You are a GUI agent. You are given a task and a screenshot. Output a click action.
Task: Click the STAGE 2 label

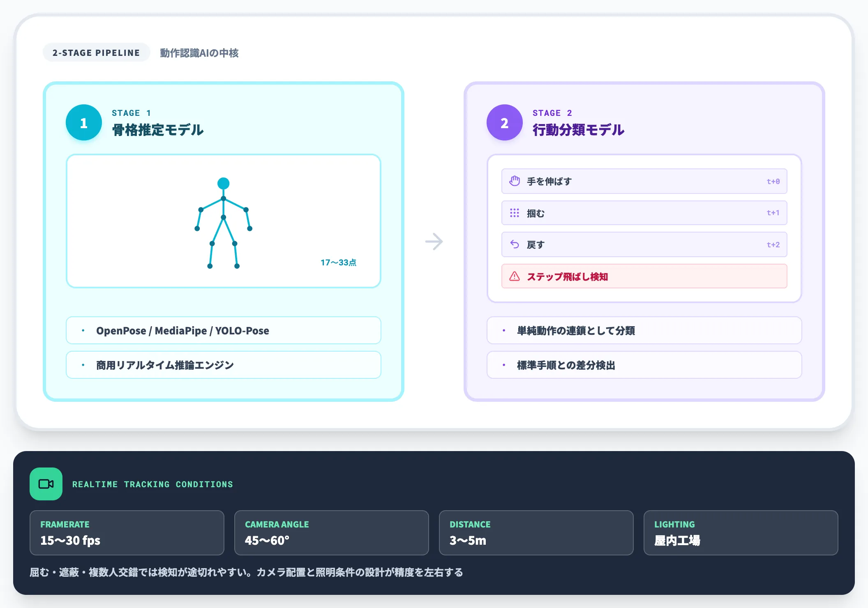click(x=552, y=113)
